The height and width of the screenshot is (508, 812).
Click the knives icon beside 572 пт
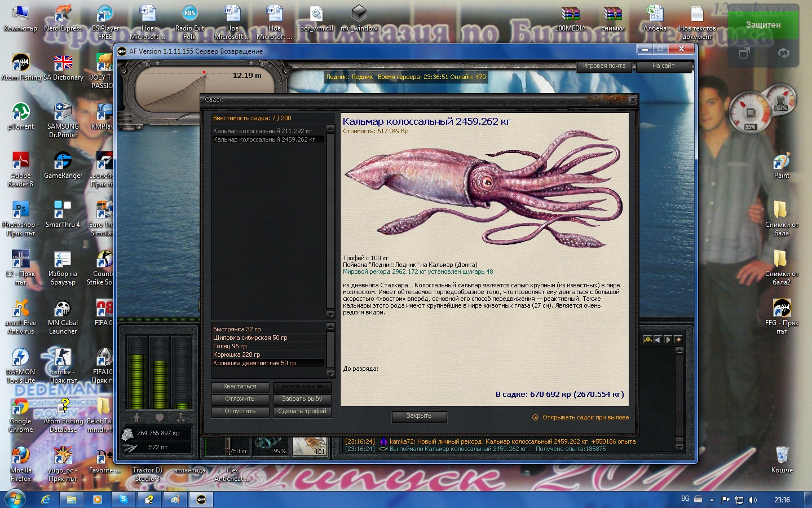click(x=130, y=448)
